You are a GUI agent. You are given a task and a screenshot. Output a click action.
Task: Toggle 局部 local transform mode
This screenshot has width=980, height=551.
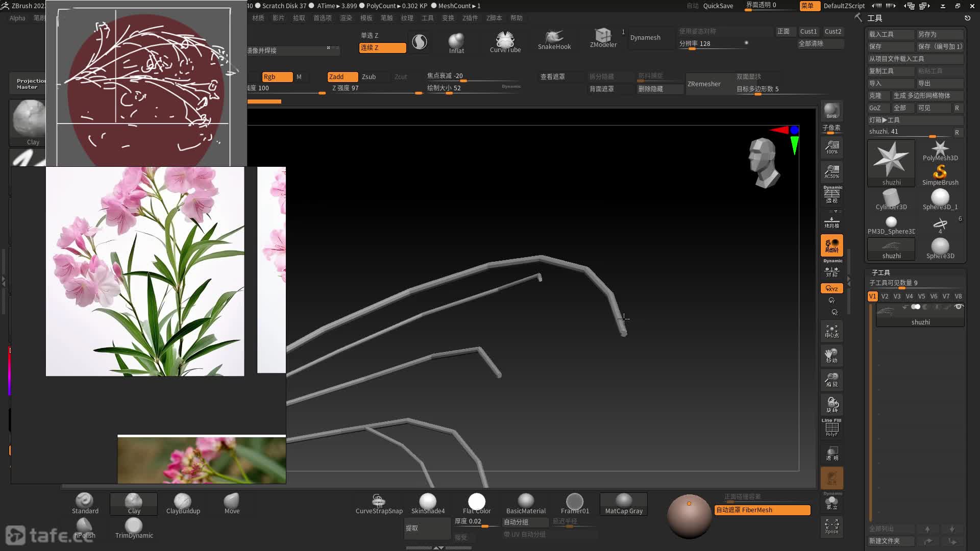[x=831, y=245]
